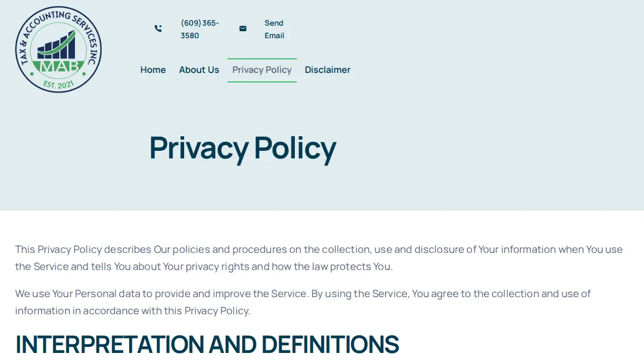Viewport: 644px width, 362px height.
Task: Click the phone handset icon
Action: (x=158, y=29)
